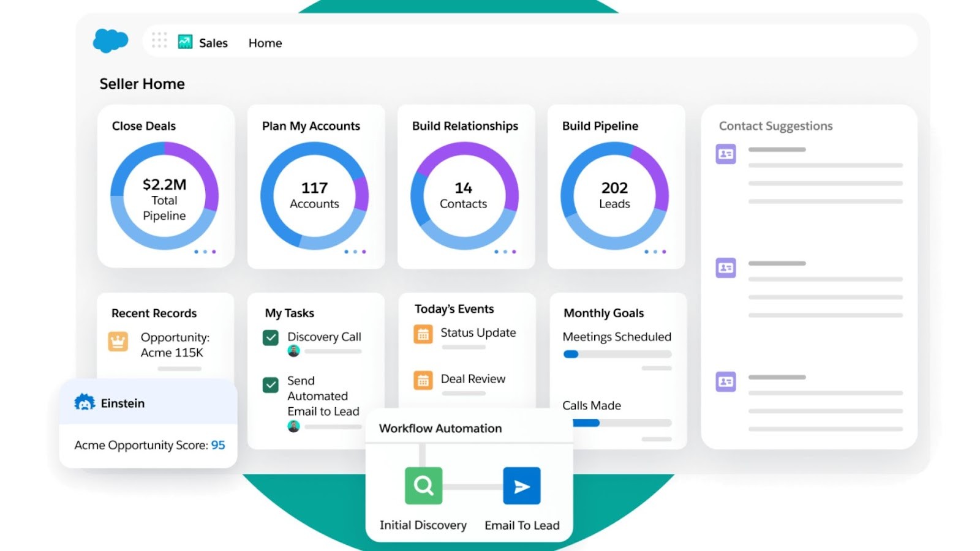
Task: Click the last carousel dot under Plan My Accounts
Action: [x=363, y=251]
